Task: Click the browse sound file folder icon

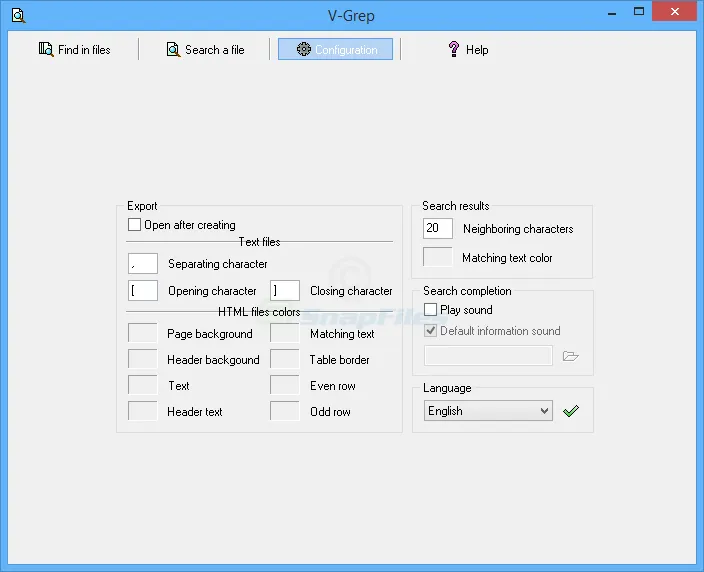Action: click(570, 356)
